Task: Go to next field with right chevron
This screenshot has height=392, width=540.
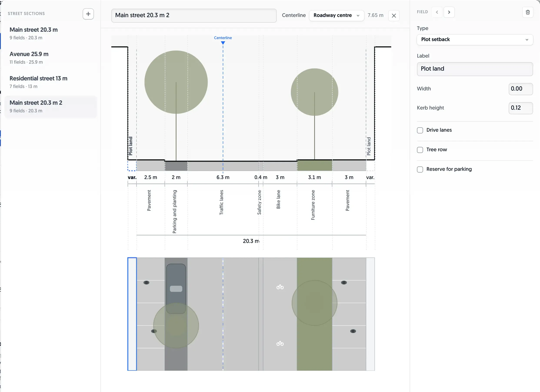Action: [449, 12]
